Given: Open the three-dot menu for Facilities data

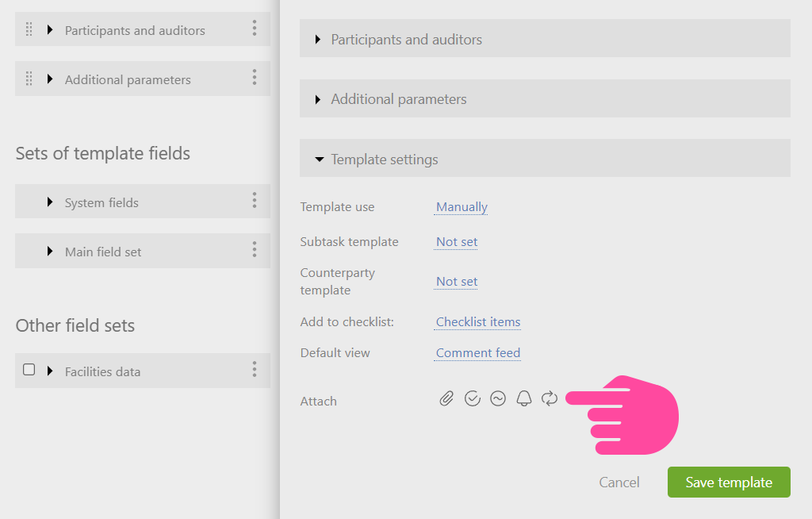Looking at the screenshot, I should pos(255,370).
